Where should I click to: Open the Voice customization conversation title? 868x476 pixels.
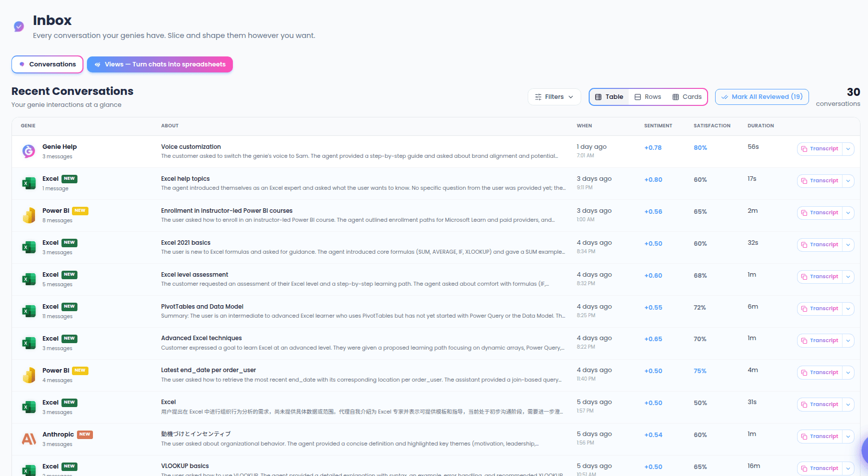click(191, 147)
